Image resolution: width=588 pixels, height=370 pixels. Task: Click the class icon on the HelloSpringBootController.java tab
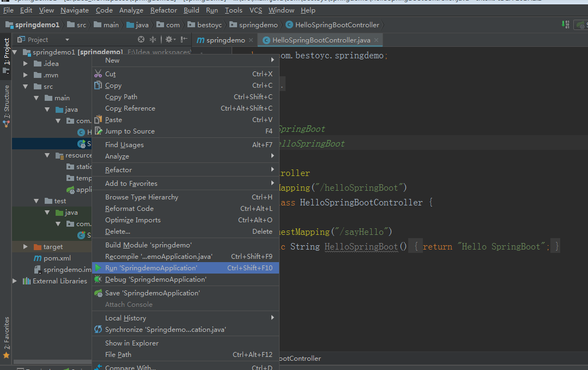pos(266,40)
